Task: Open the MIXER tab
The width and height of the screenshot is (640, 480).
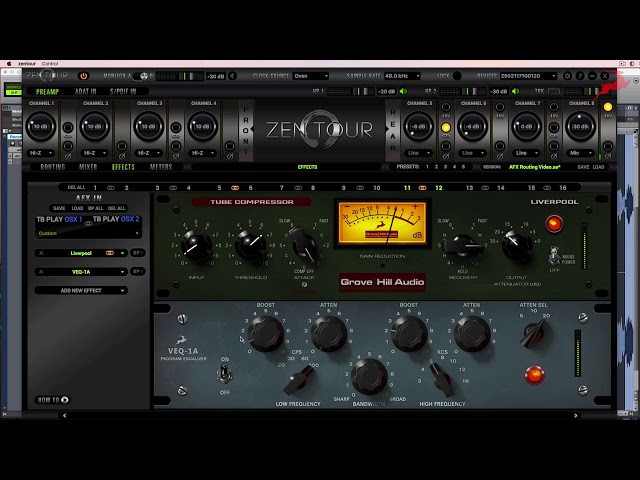Action: click(88, 167)
